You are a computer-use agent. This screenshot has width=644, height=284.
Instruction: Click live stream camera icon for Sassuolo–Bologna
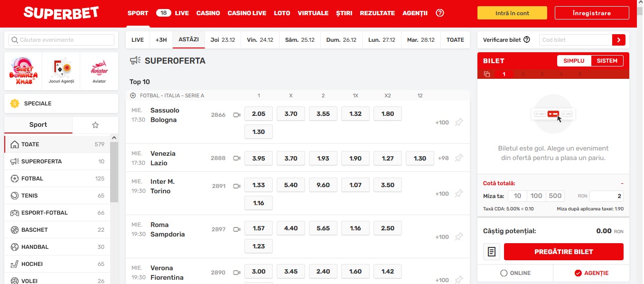[237, 115]
